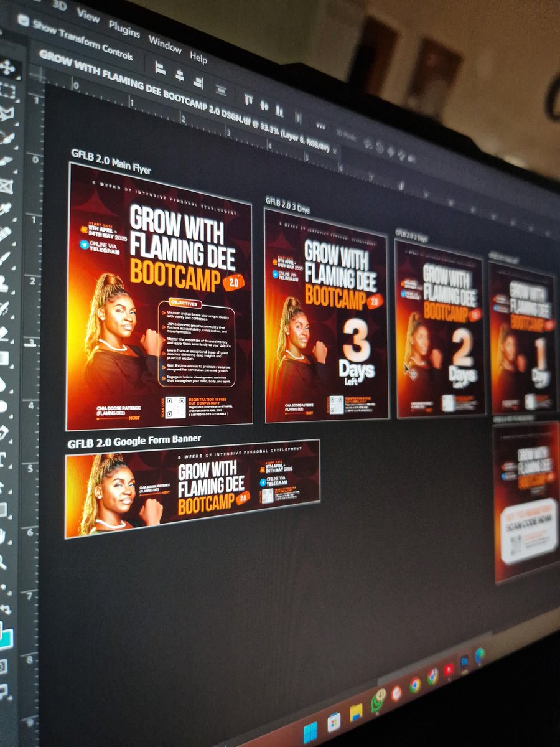Open Microsoft Edge from the taskbar
560x747 pixels.
point(480,655)
